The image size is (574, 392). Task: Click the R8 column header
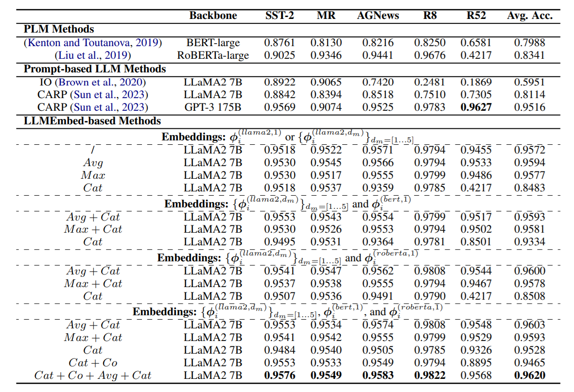click(x=430, y=16)
